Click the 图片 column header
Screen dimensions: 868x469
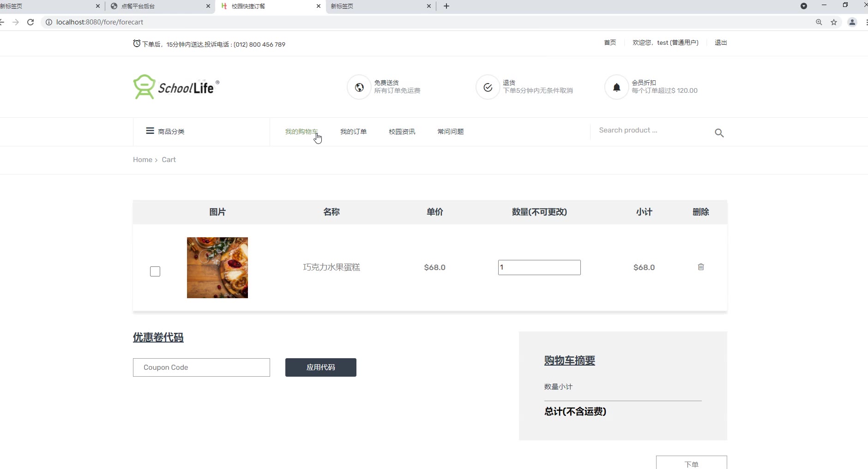pyautogui.click(x=217, y=212)
